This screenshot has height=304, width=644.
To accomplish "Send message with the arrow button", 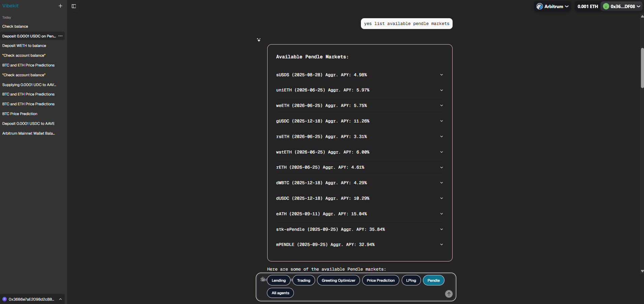I will click(449, 294).
